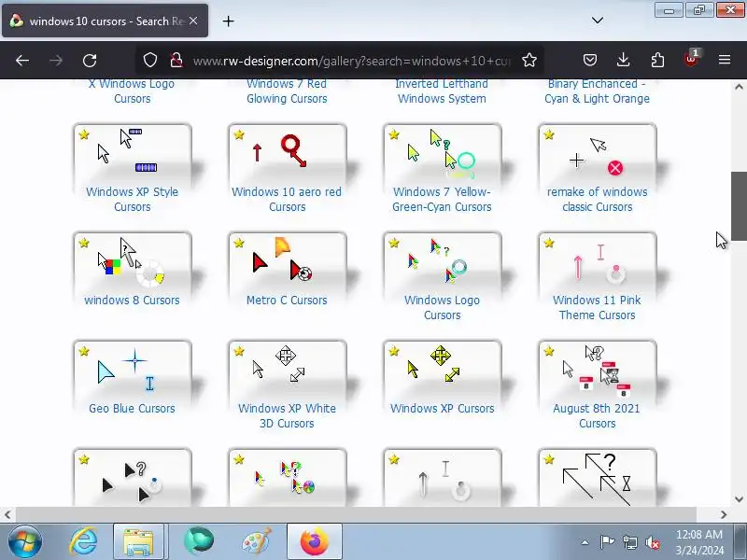
Task: Open the Windows XP Style Cursors link
Action: coord(132,199)
